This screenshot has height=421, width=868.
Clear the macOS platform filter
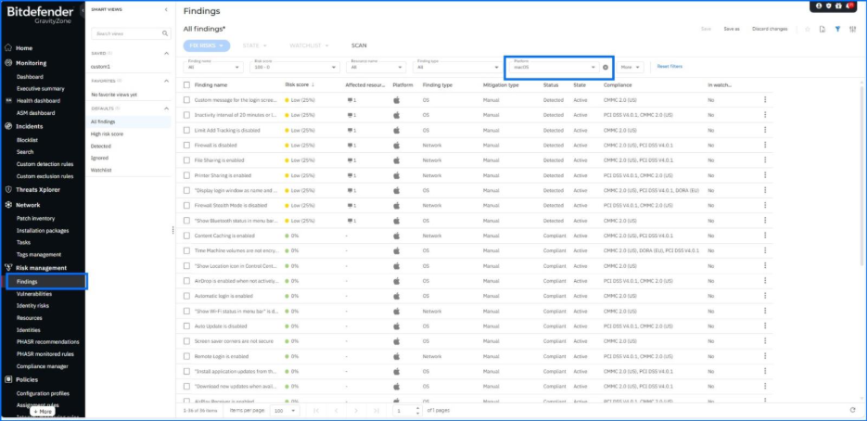pos(605,67)
